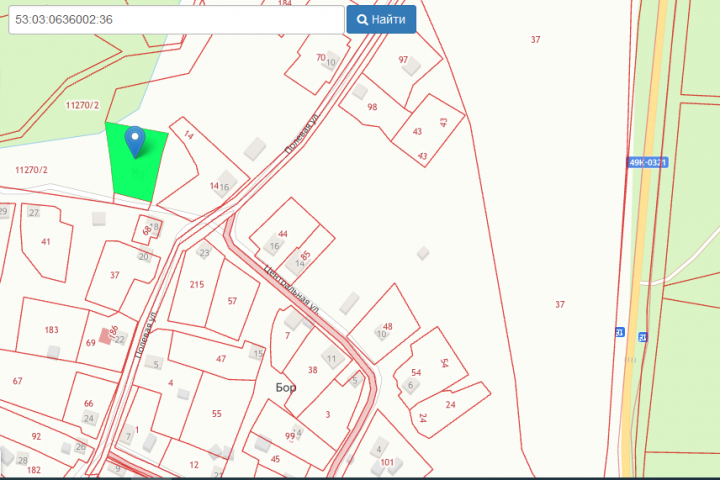This screenshot has height=480, width=720.
Task: Click the building in parcel 97
Action: pyautogui.click(x=411, y=66)
